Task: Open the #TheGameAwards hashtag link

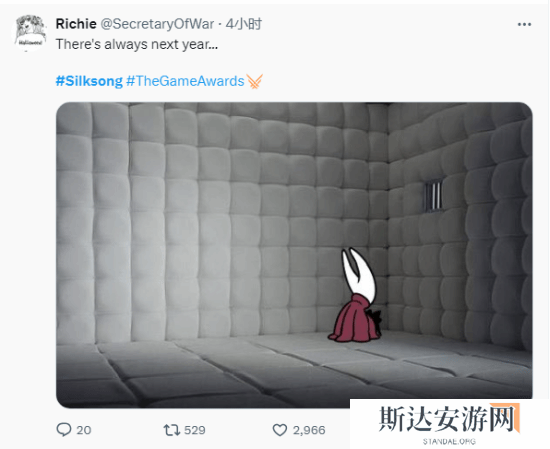Action: pos(185,81)
